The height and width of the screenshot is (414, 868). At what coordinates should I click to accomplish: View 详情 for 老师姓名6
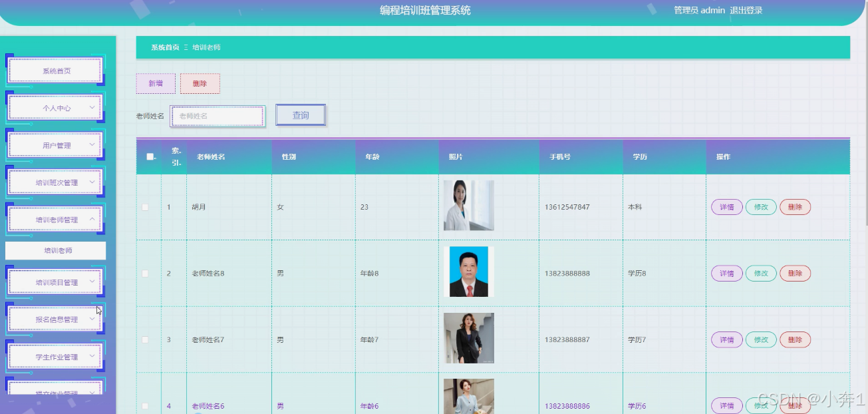[x=727, y=405]
